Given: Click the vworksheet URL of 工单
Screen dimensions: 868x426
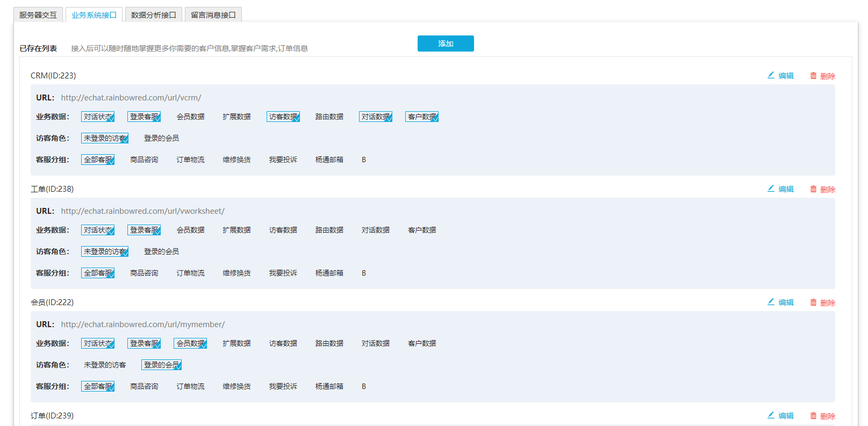Looking at the screenshot, I should click(x=142, y=211).
